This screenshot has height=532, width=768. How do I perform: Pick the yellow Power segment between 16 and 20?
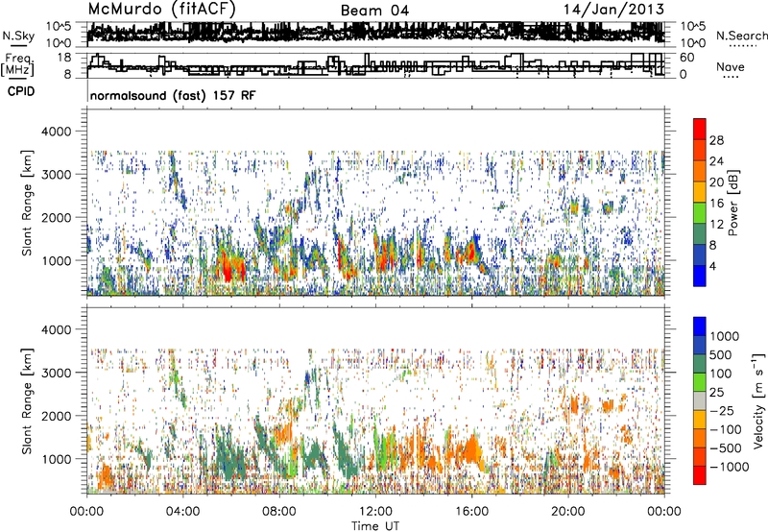[x=700, y=191]
